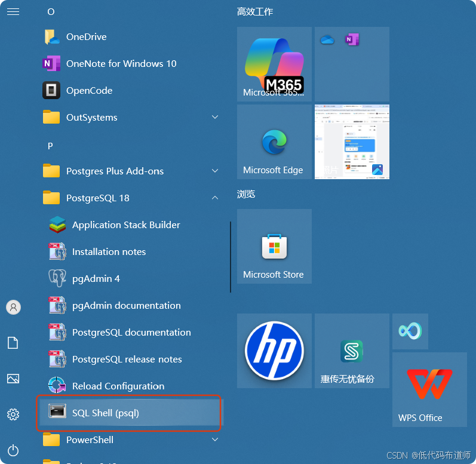Open the hamburger menu at top left
The image size is (476, 464).
tap(13, 12)
